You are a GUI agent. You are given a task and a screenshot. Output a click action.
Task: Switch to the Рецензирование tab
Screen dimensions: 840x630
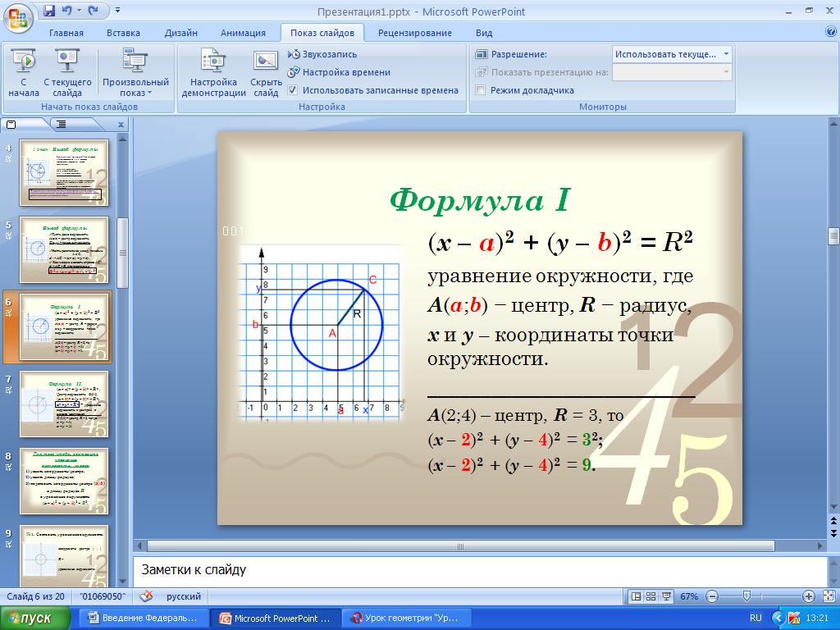[414, 33]
